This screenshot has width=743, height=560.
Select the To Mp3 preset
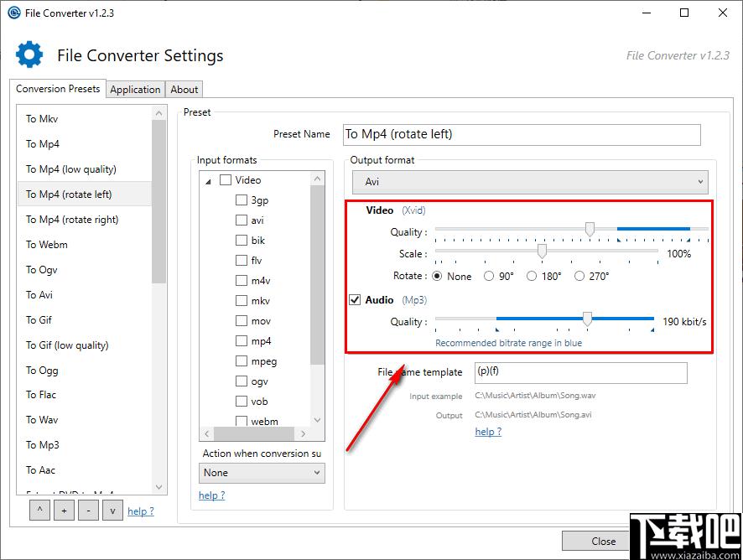pyautogui.click(x=85, y=445)
